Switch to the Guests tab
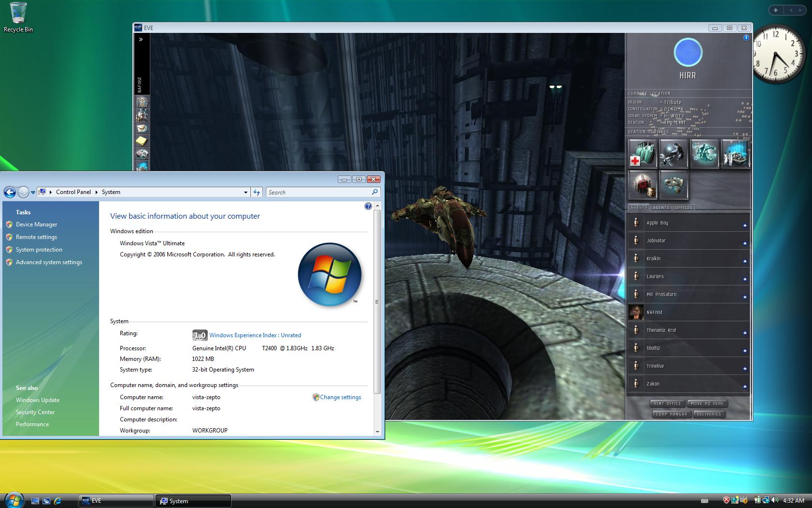The image size is (812, 508). [638, 207]
